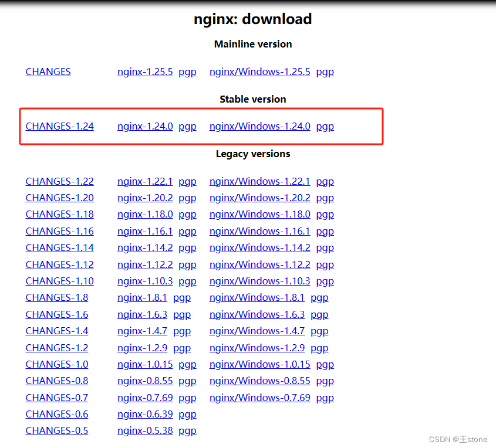Download nginx-0.5.38 legacy source
This screenshot has height=448, width=496.
click(145, 430)
